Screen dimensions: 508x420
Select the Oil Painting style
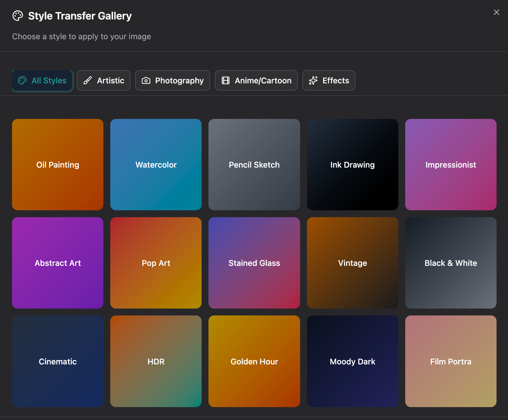click(58, 164)
